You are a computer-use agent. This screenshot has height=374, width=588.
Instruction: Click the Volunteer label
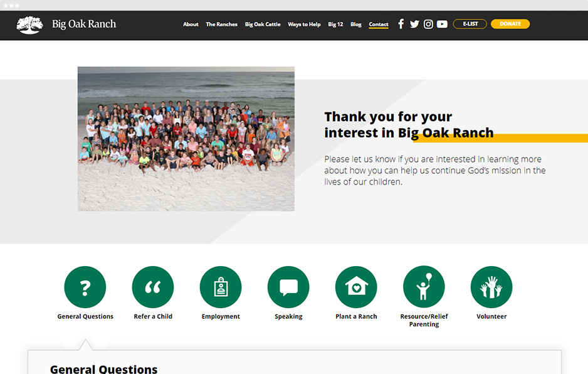[x=491, y=316]
